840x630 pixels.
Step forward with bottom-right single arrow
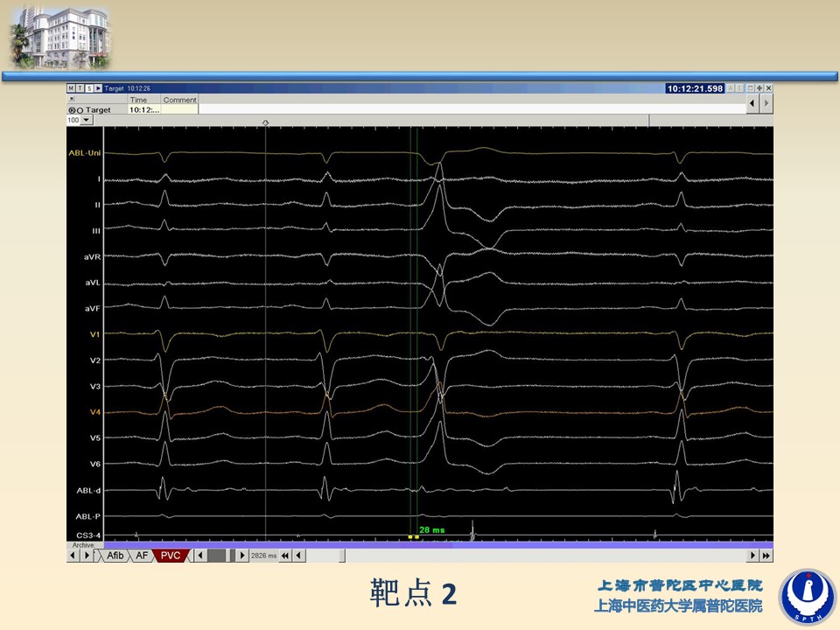[x=752, y=556]
